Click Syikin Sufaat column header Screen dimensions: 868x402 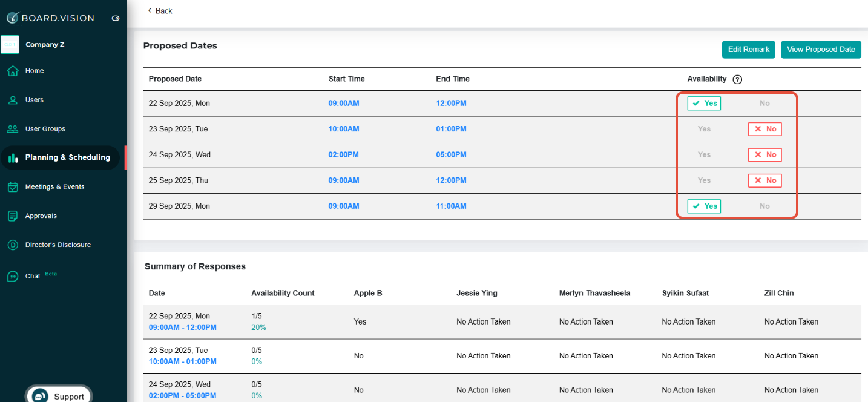coord(685,293)
